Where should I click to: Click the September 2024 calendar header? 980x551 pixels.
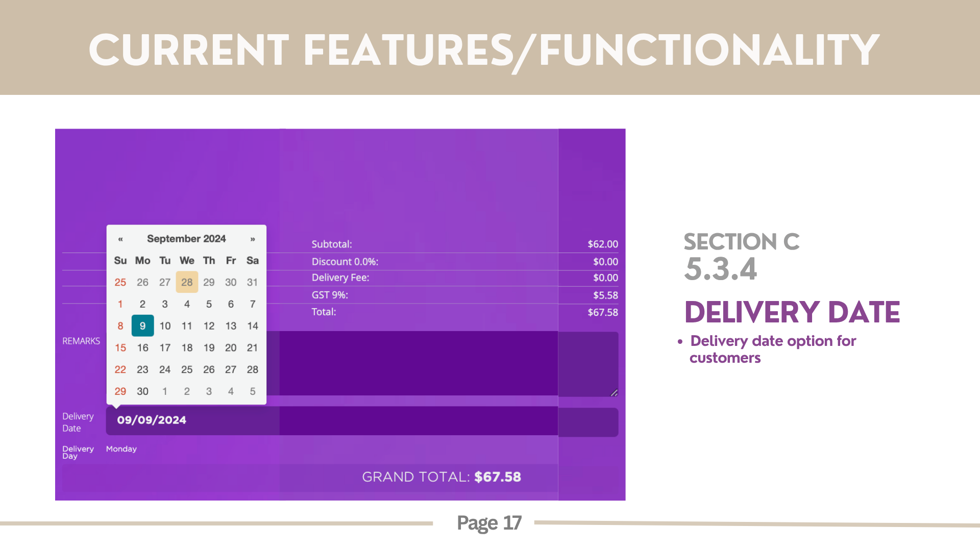(186, 239)
